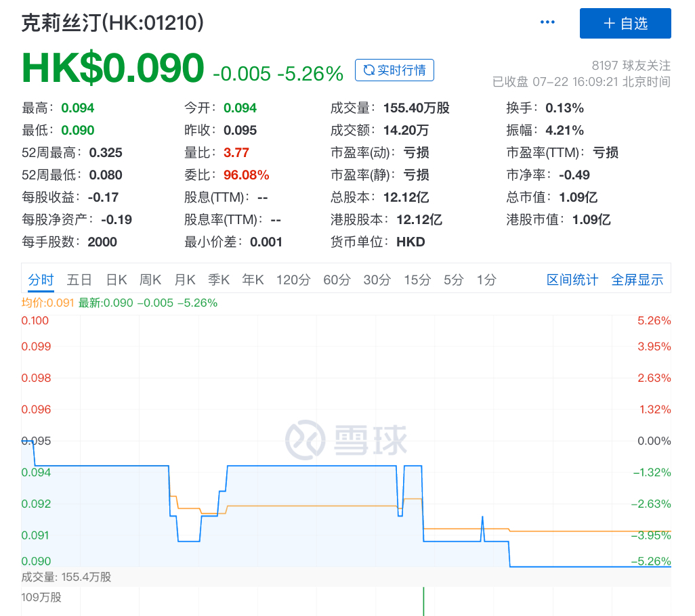
Task: Select the 月K chart tab
Action: 185,280
